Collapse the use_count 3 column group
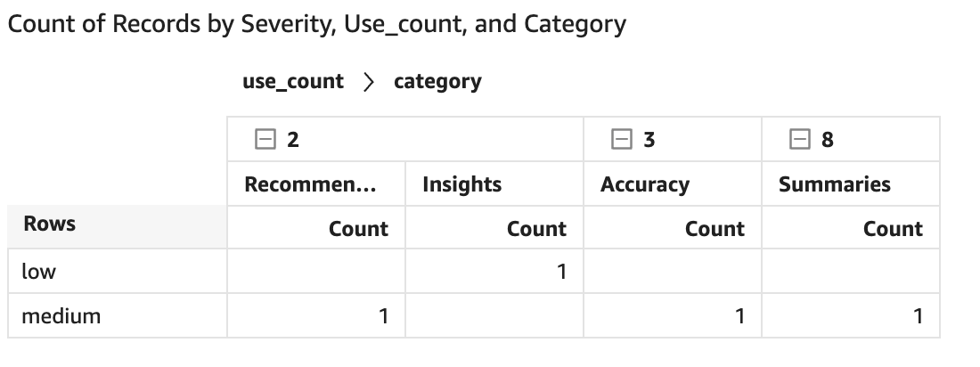Viewport: 980px width, 367px height. tap(621, 139)
